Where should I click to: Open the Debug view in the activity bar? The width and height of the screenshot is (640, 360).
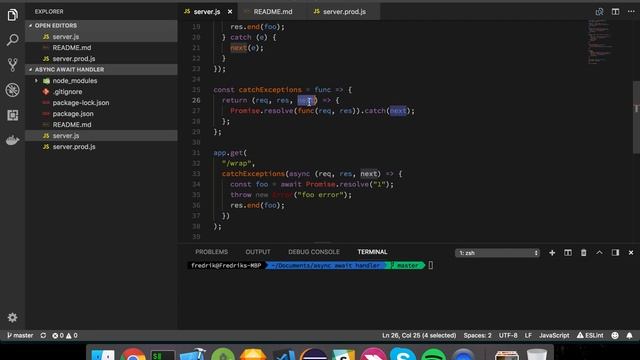click(12, 90)
